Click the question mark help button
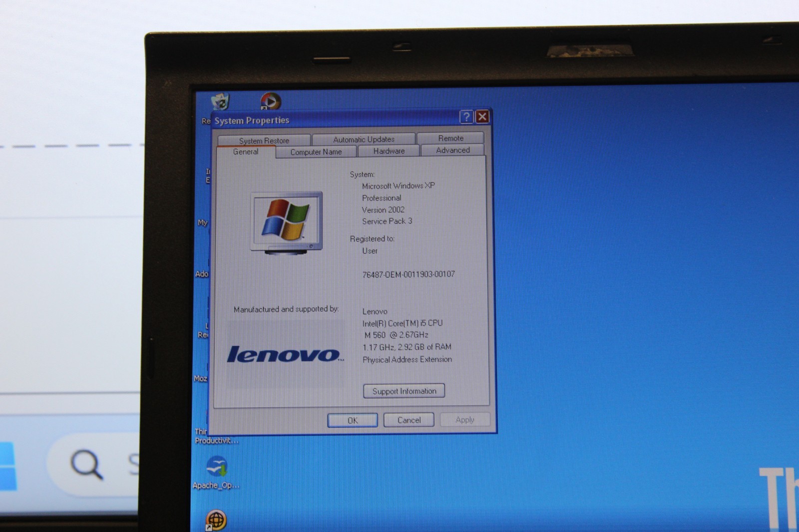 466,117
